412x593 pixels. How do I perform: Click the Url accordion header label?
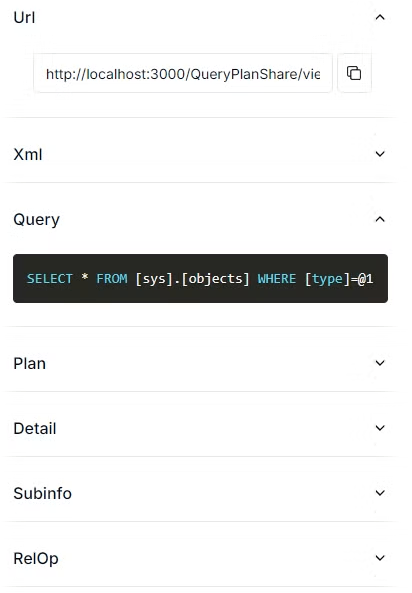tap(24, 17)
